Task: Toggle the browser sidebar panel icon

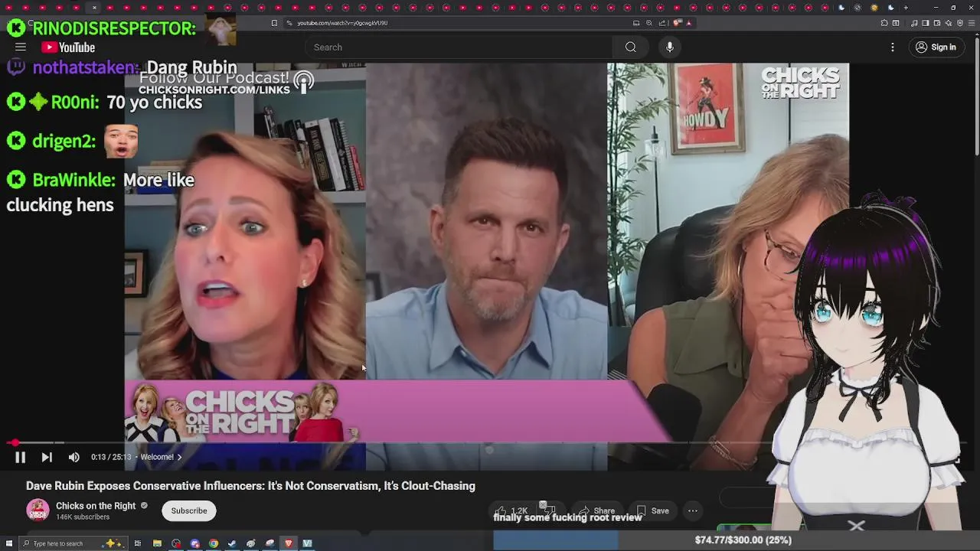Action: [x=926, y=23]
